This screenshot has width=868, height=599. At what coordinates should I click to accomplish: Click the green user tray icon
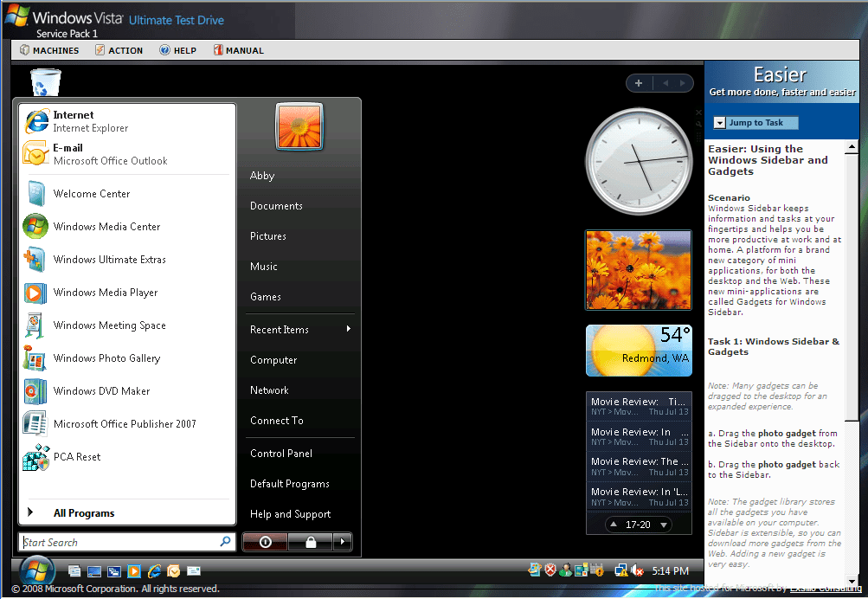[565, 570]
